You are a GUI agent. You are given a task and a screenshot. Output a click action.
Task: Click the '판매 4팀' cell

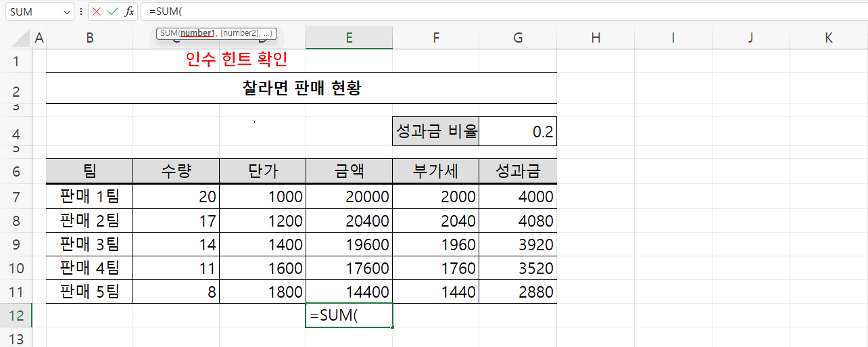tap(89, 268)
